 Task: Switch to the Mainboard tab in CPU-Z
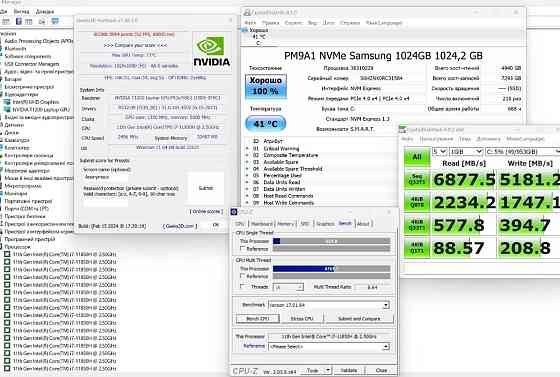[x=262, y=224]
